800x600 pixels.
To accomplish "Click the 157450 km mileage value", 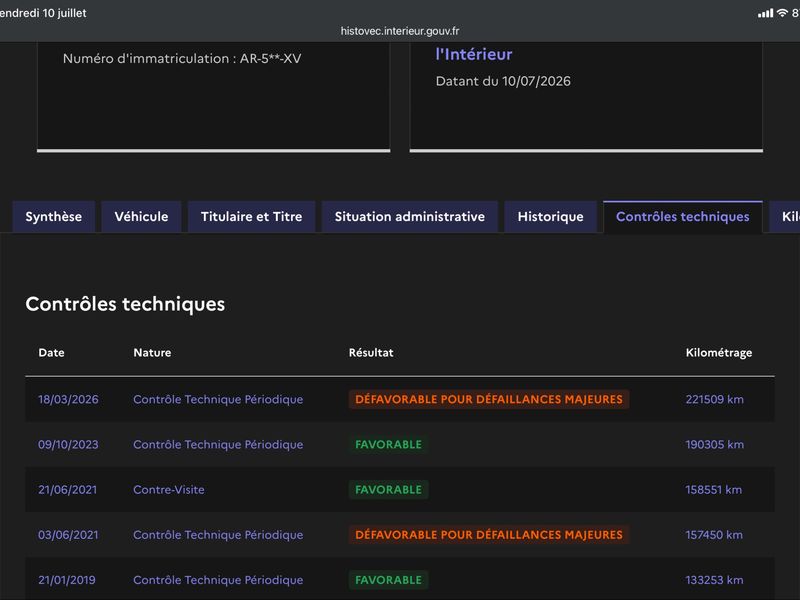I will pos(714,535).
